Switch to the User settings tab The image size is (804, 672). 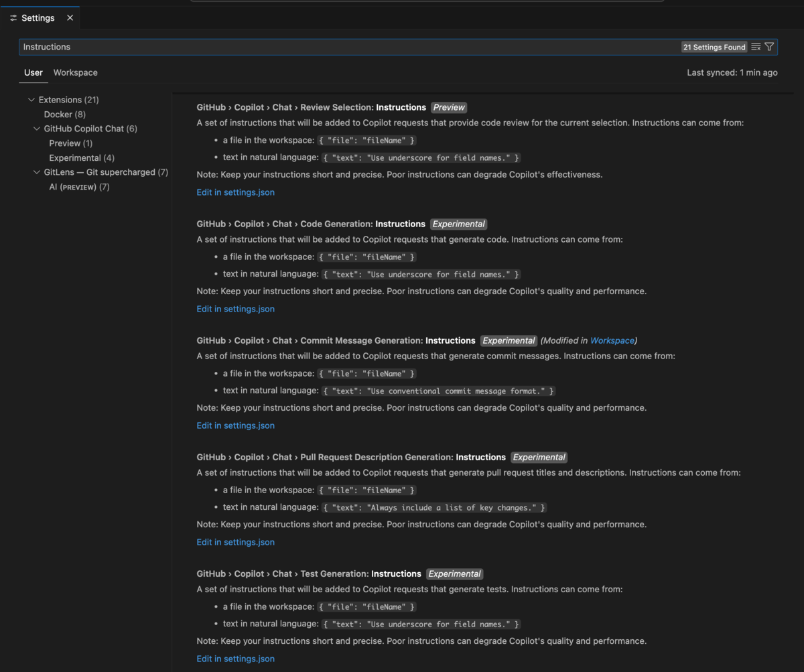pos(33,72)
